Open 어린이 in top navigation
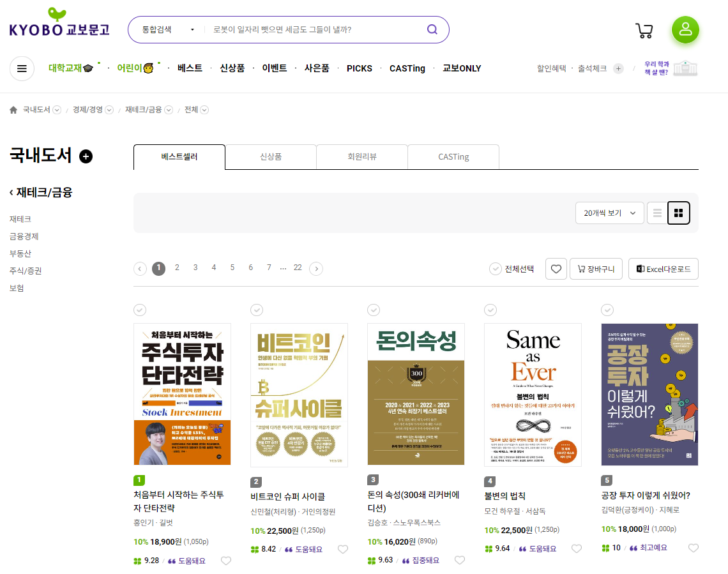Viewport: 728px width, 574px height. click(135, 68)
